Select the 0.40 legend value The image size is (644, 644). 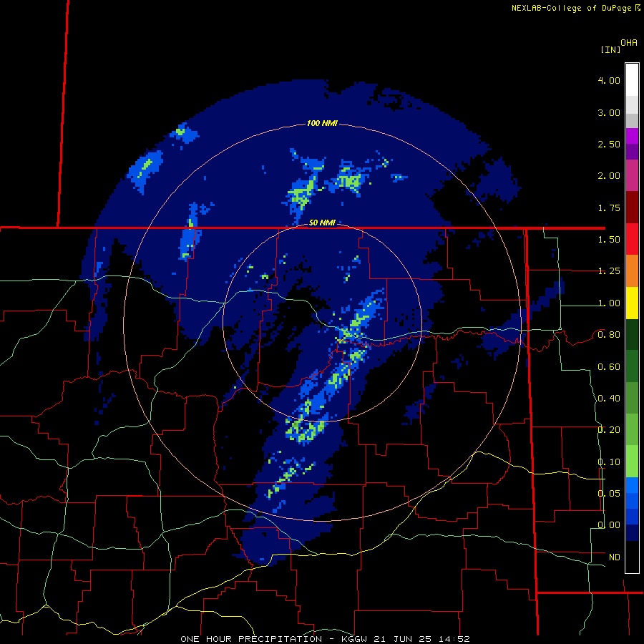[609, 399]
